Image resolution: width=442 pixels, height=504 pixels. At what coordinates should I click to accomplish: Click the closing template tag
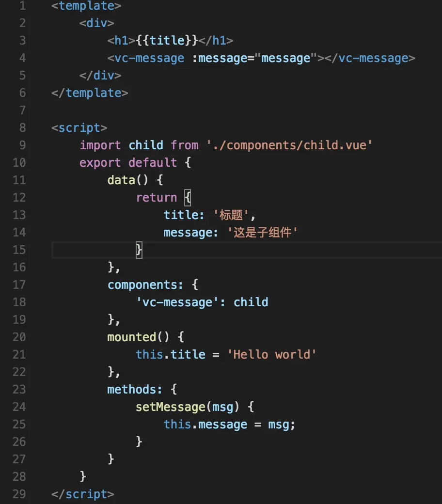[90, 93]
